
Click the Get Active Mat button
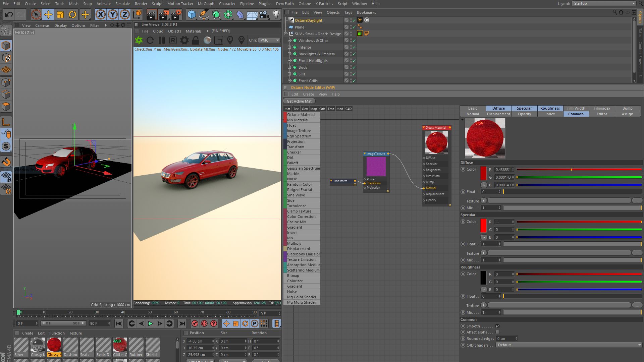pyautogui.click(x=299, y=101)
